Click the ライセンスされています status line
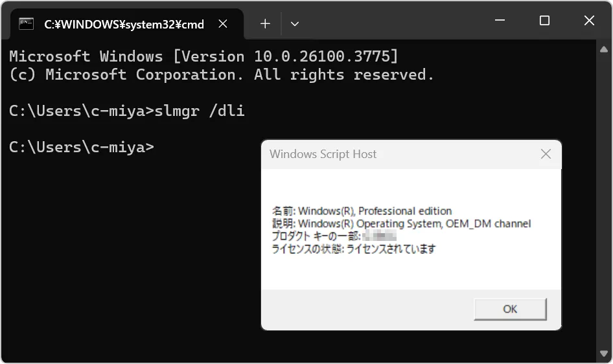This screenshot has width=613, height=364. tap(354, 249)
